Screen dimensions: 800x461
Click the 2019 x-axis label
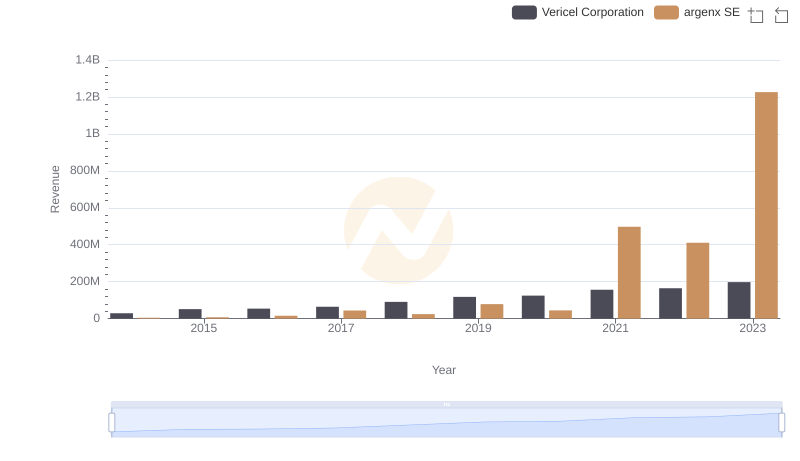478,328
